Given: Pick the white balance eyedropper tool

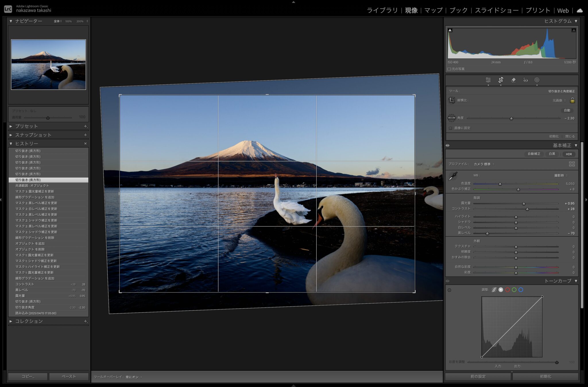Looking at the screenshot, I should point(453,176).
